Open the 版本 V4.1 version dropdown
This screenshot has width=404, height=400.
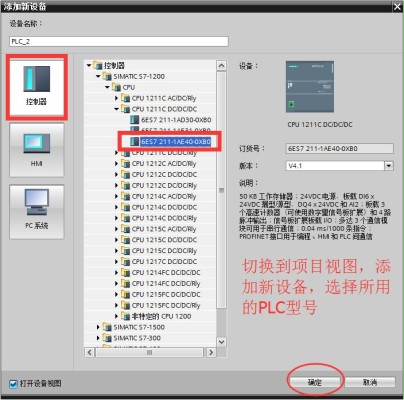pos(389,166)
